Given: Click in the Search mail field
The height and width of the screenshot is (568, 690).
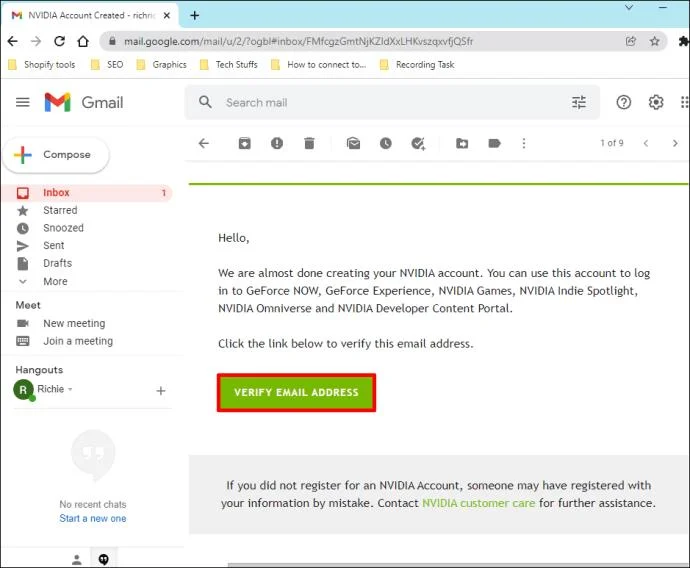Looking at the screenshot, I should [392, 103].
